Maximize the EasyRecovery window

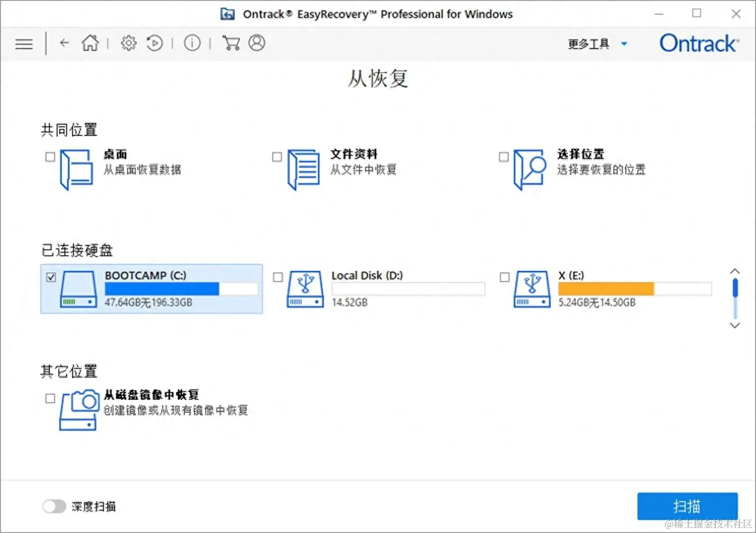pyautogui.click(x=697, y=13)
